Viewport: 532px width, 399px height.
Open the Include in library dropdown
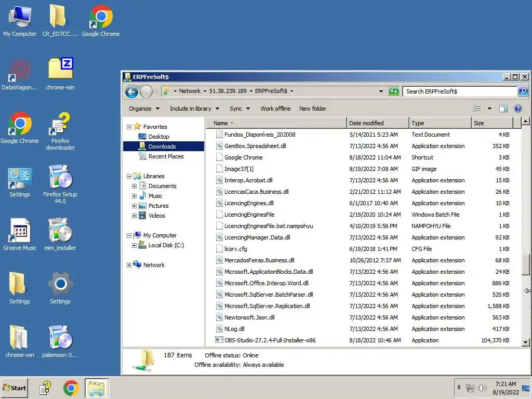pos(195,109)
